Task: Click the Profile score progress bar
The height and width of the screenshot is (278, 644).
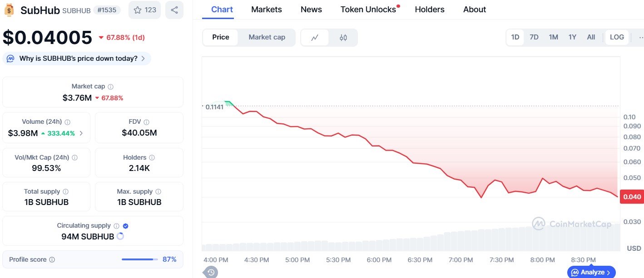Action: pyautogui.click(x=139, y=259)
